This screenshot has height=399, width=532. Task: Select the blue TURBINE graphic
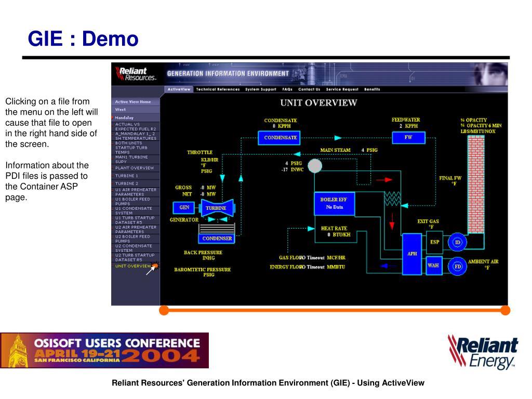(x=217, y=208)
